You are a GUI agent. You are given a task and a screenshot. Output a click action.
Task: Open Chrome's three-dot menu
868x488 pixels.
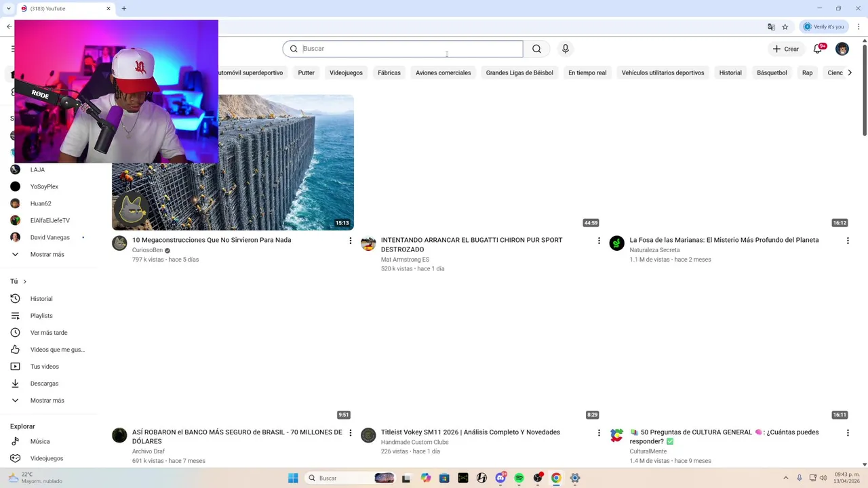pyautogui.click(x=859, y=27)
